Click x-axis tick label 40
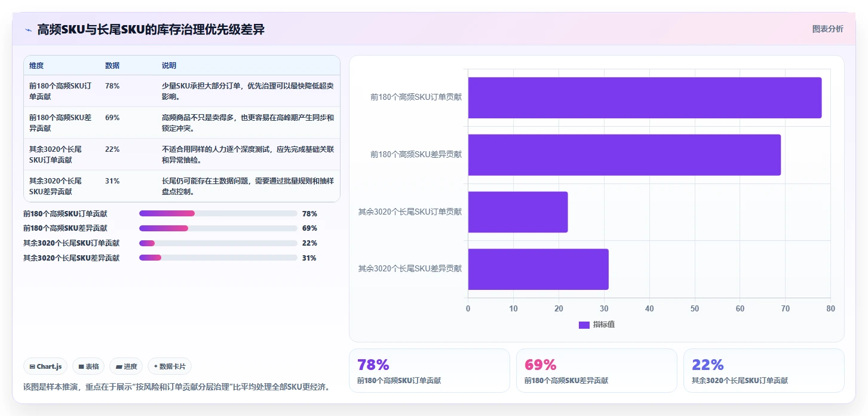The image size is (868, 416). 649,308
